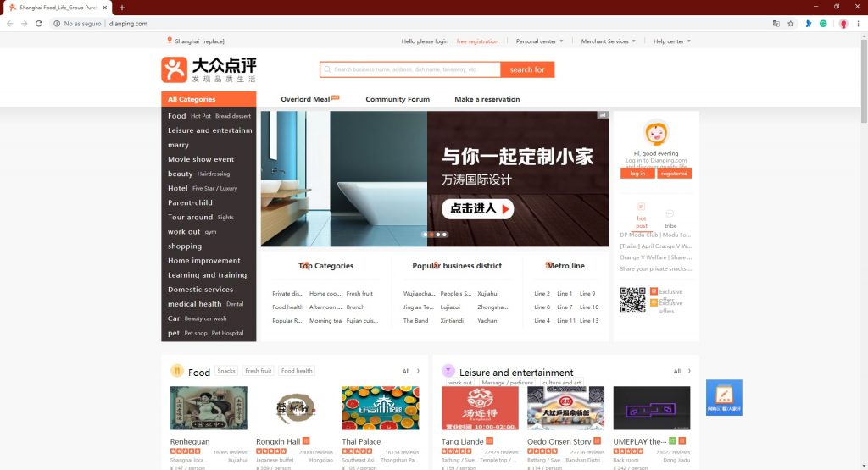The image size is (868, 470).
Task: Reload the page using the refresh icon
Action: (x=39, y=24)
